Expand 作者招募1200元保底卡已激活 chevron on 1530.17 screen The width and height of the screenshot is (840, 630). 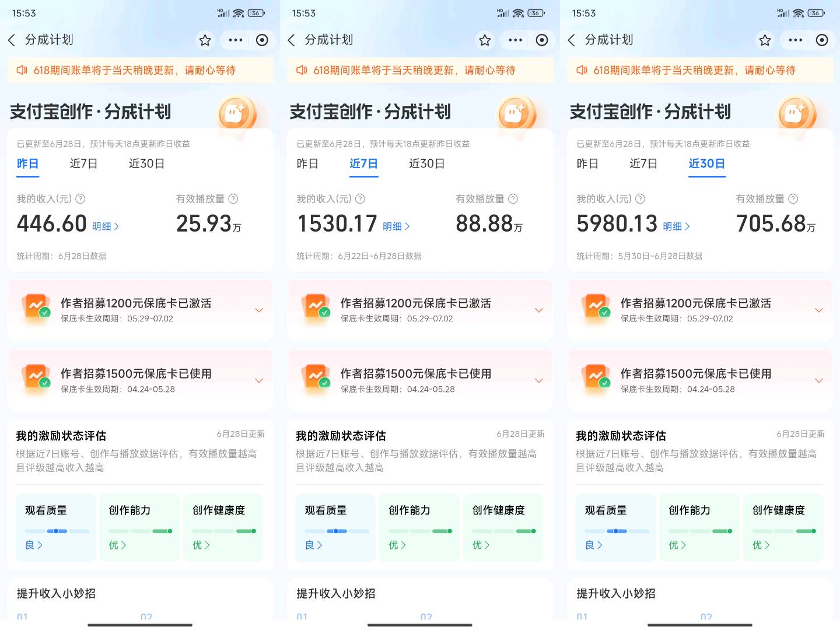pyautogui.click(x=539, y=310)
